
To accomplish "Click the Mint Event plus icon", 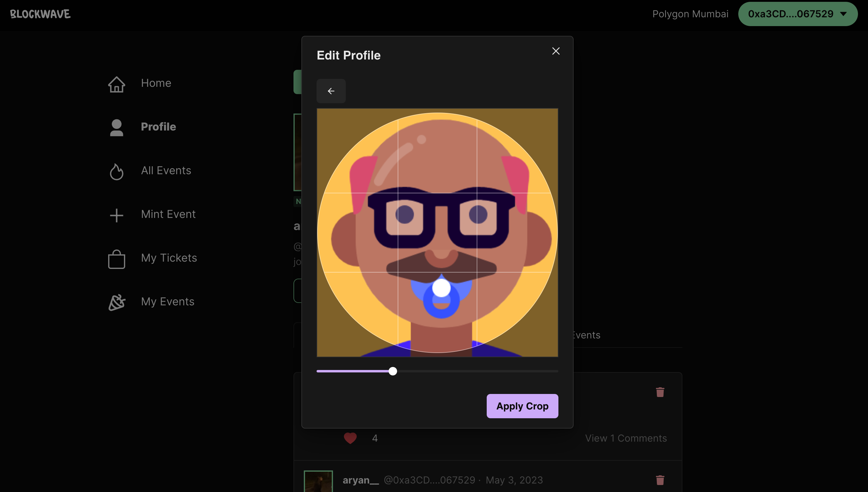I will 116,215.
